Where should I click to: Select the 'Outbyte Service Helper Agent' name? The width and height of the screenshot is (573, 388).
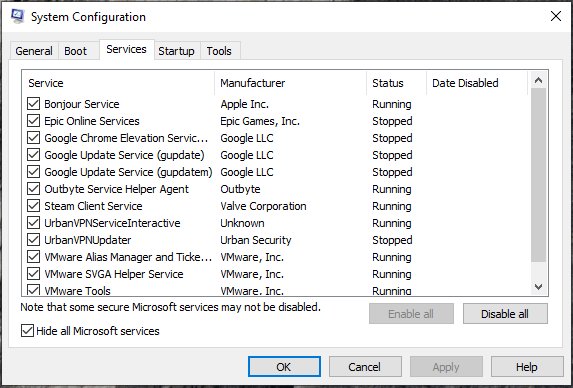[117, 189]
